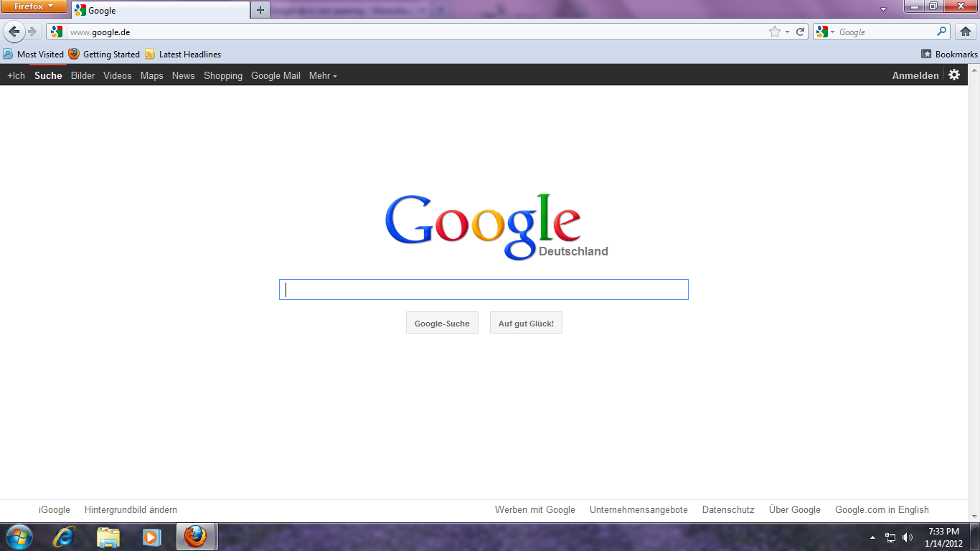The image size is (980, 551).
Task: Go back with the Firefox back arrow
Action: [14, 32]
